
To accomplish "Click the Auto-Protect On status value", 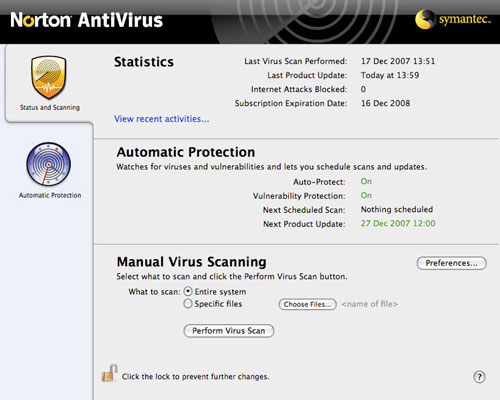I will pos(366,181).
